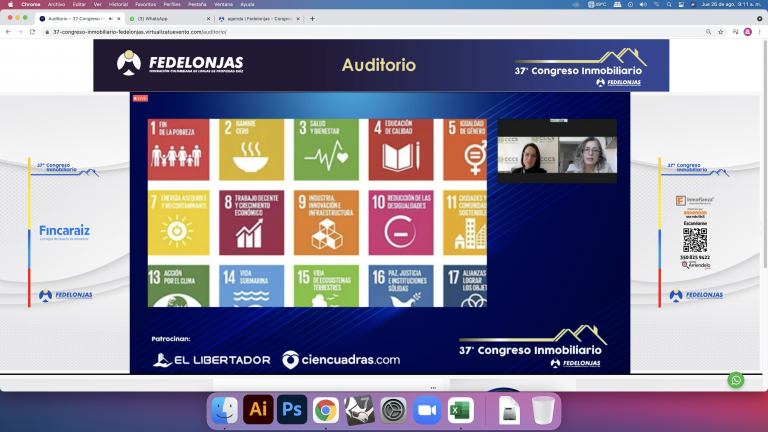
Task: Close the agenda Fedelonjas tab
Action: (x=298, y=19)
